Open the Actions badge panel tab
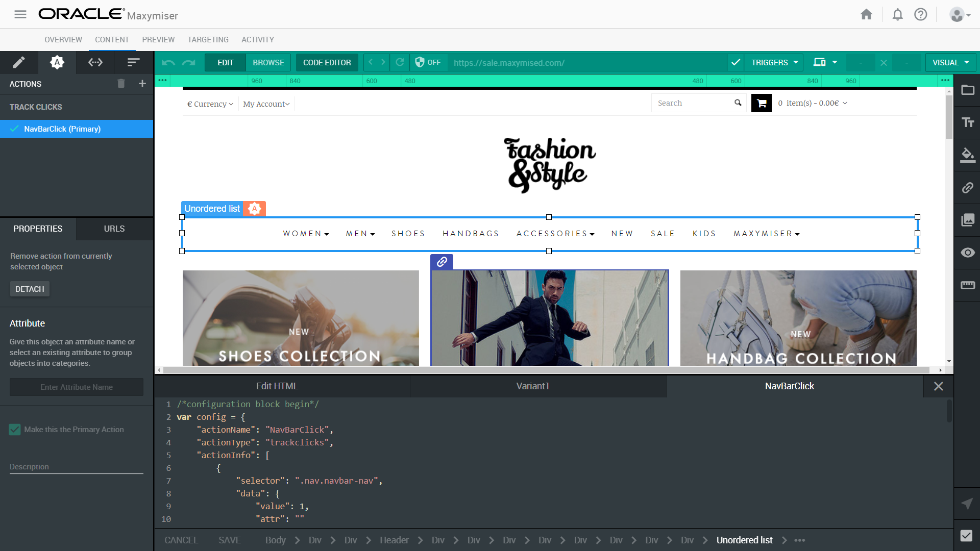 57,62
